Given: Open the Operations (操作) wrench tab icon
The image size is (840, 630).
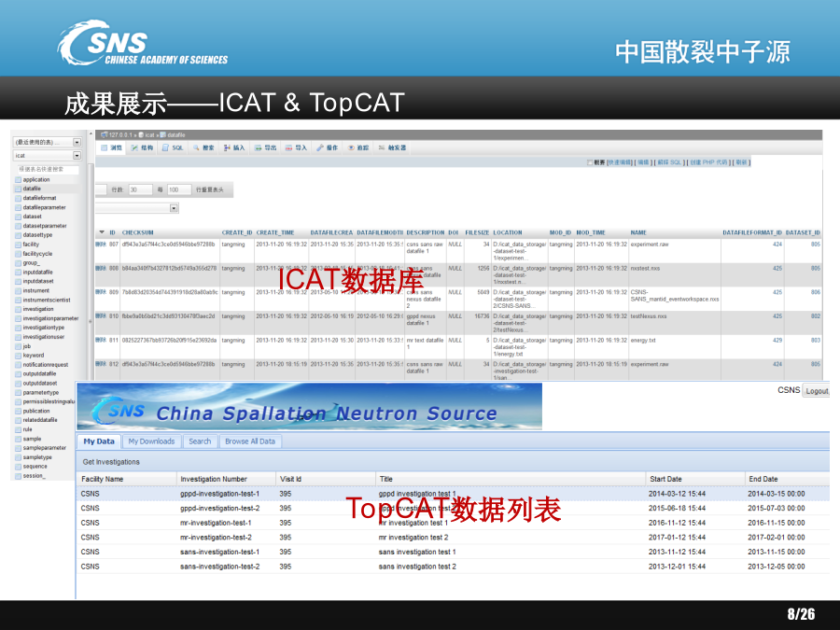Looking at the screenshot, I should [320, 147].
